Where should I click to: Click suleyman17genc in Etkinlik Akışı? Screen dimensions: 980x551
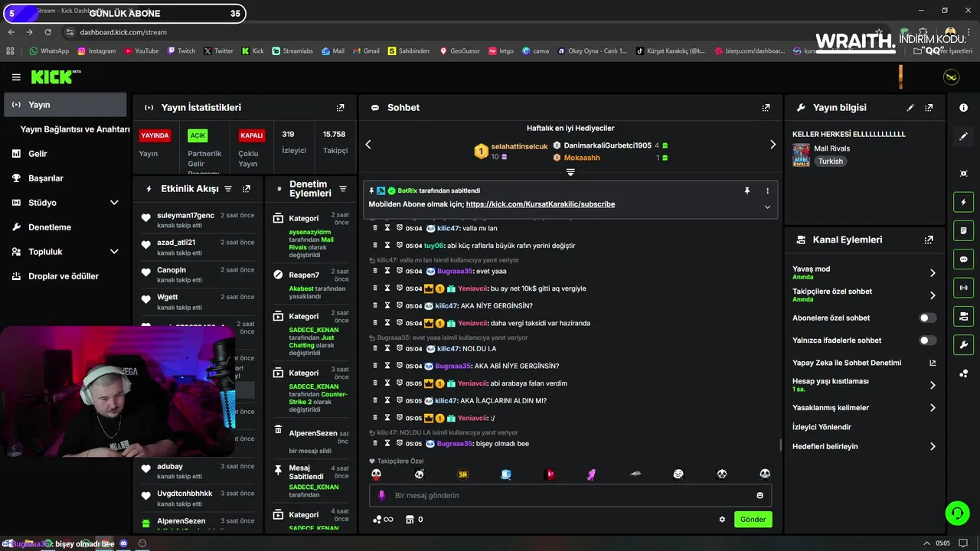click(x=185, y=216)
